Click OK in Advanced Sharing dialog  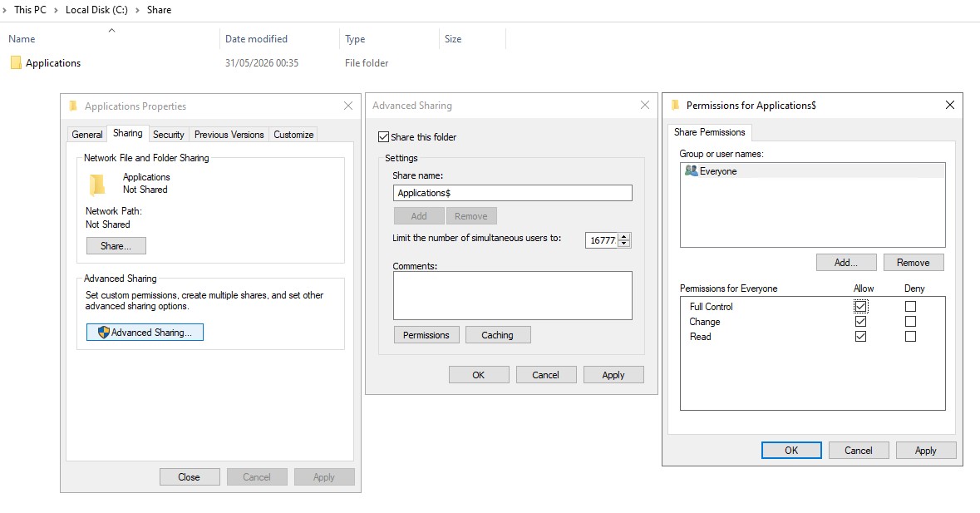[x=478, y=375]
